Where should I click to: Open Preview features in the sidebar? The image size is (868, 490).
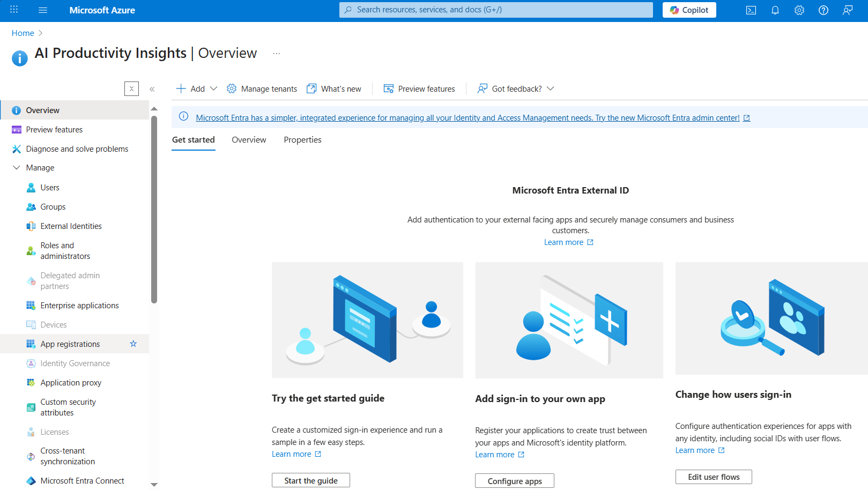[x=75, y=130]
